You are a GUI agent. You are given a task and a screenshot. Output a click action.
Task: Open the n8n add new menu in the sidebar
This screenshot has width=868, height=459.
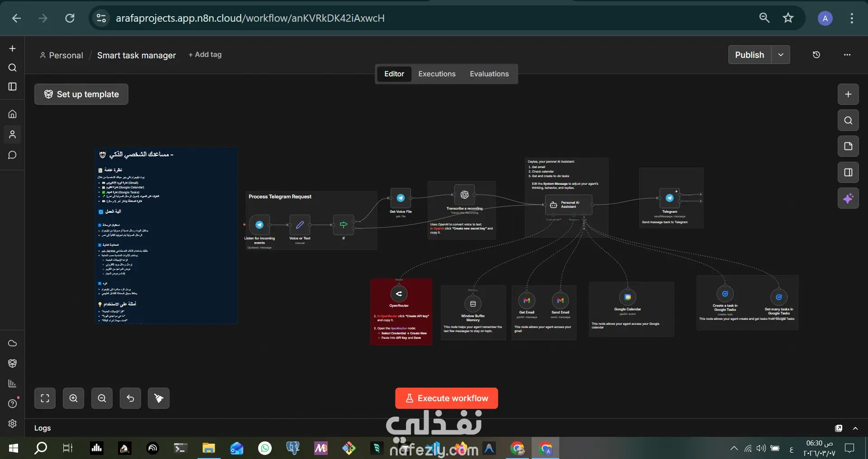(x=12, y=48)
